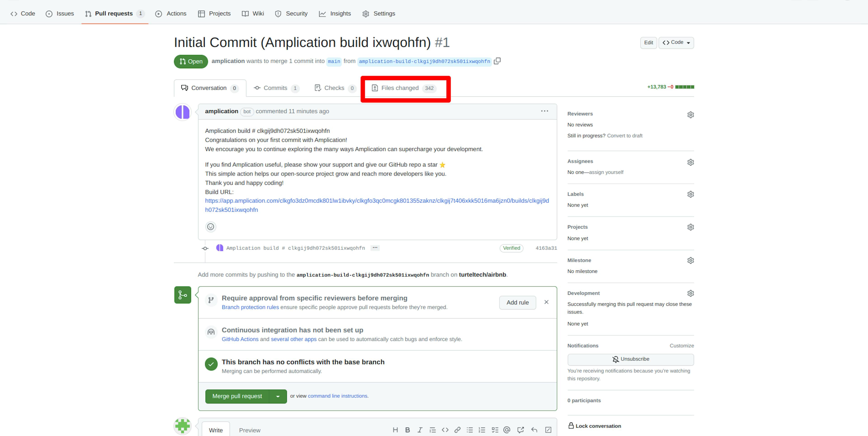Screen dimensions: 868x436
Task: Click assign yourself link
Action: [606, 172]
